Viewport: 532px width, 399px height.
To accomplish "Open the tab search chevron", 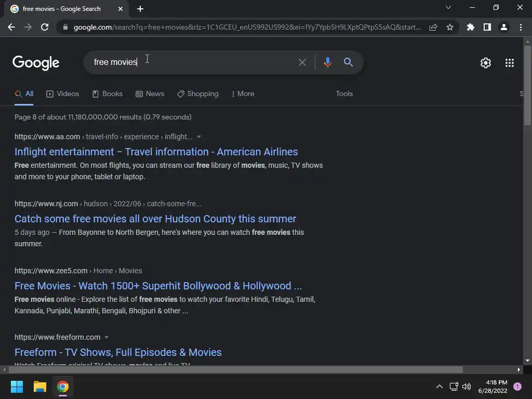I will (x=448, y=7).
